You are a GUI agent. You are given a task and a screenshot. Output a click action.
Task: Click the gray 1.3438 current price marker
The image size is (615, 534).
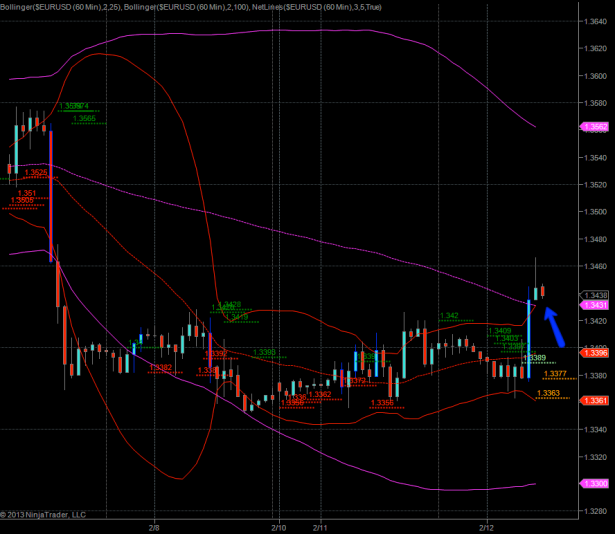pos(595,295)
